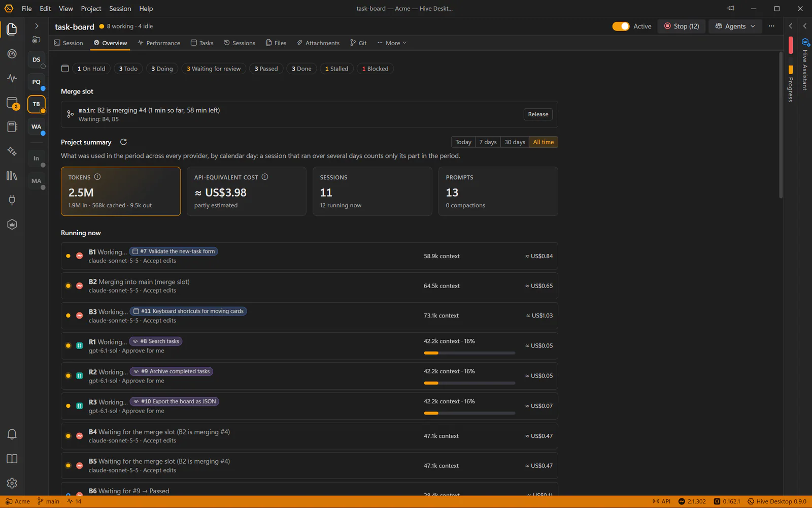Open the Agents dropdown
812x508 pixels.
point(735,26)
